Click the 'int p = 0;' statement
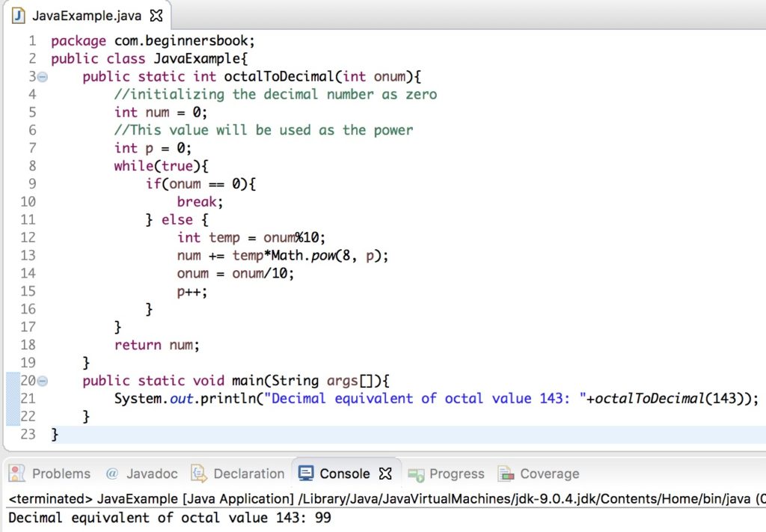The width and height of the screenshot is (766, 532). pyautogui.click(x=153, y=148)
